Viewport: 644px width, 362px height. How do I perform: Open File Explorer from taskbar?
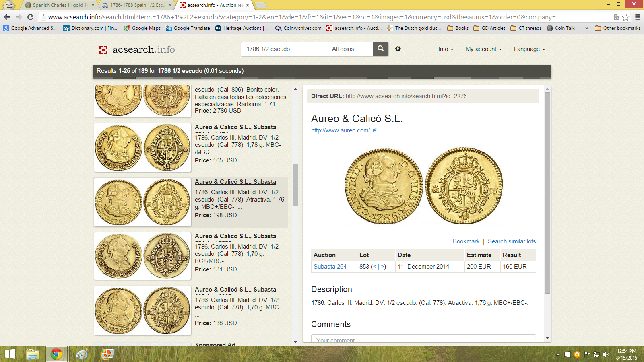pyautogui.click(x=32, y=354)
